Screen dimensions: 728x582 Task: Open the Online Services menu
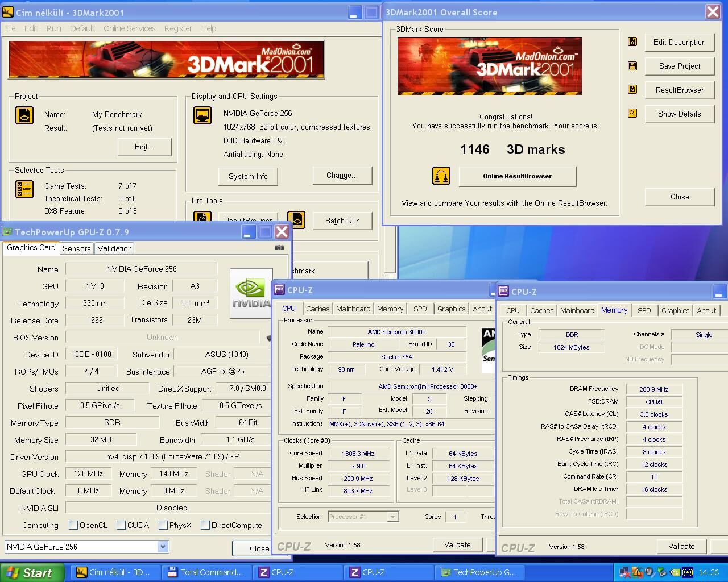pyautogui.click(x=129, y=28)
